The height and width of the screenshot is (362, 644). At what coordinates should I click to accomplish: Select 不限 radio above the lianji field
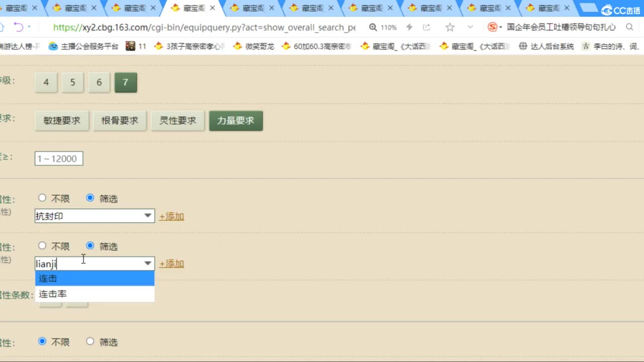(x=42, y=246)
